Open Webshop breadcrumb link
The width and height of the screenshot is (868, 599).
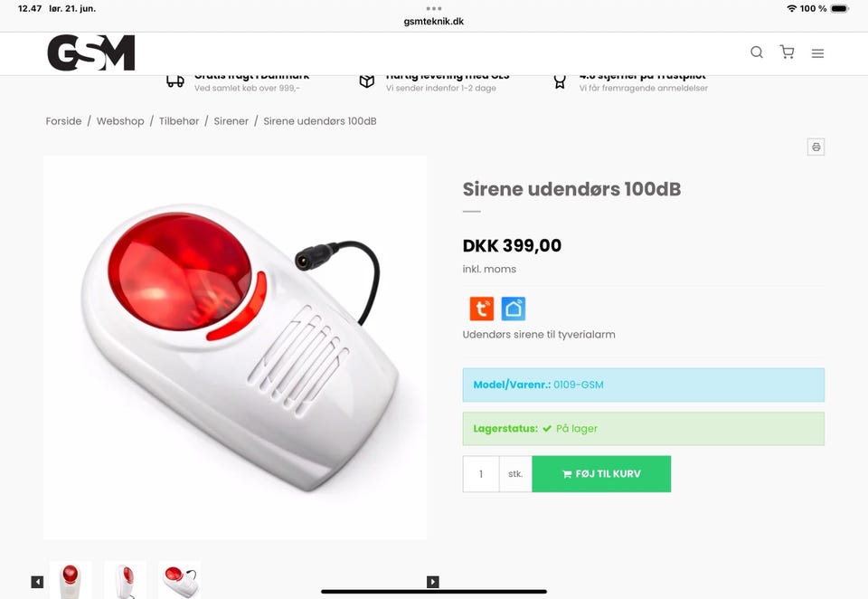(x=120, y=121)
